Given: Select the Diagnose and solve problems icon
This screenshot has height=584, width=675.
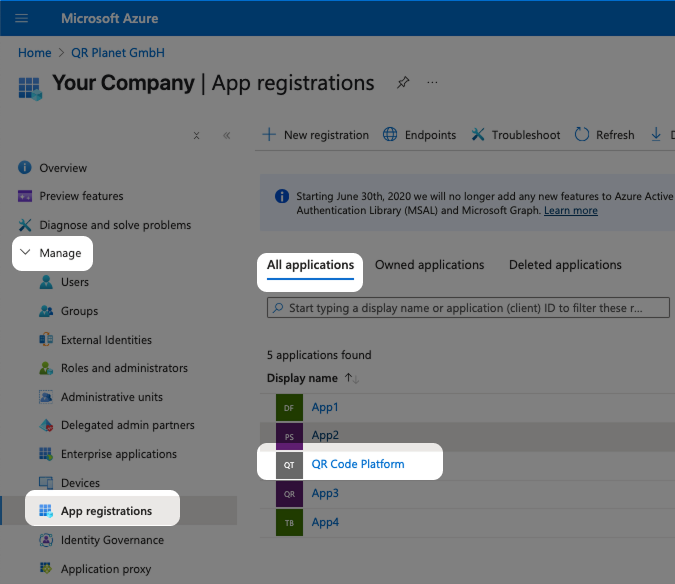Looking at the screenshot, I should tap(25, 225).
